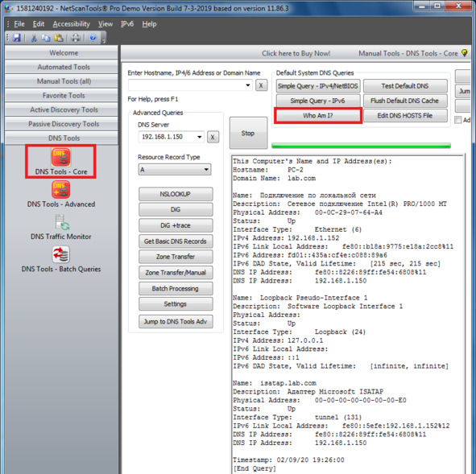Click the Cut scissors toolbar icon
The height and width of the screenshot is (474, 476).
pyautogui.click(x=34, y=38)
